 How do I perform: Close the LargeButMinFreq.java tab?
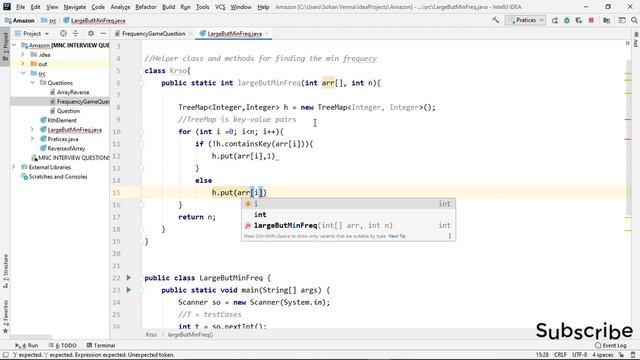[267, 33]
